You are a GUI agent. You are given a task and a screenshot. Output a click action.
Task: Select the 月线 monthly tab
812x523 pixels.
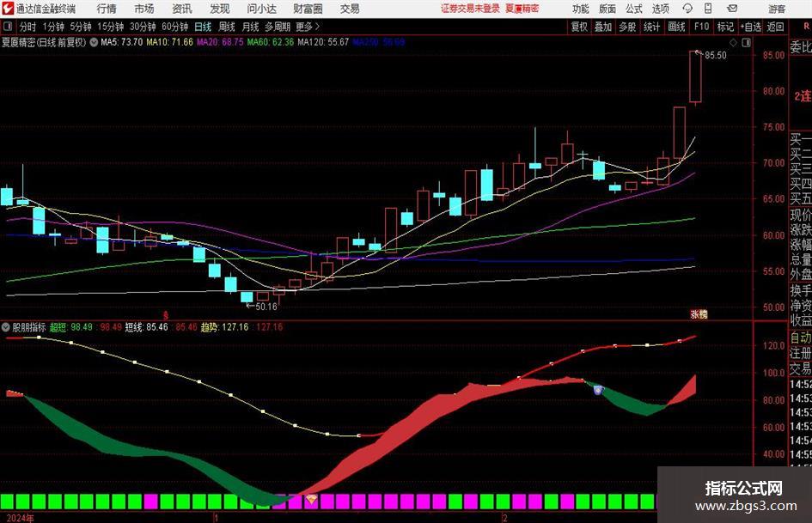pos(251,27)
